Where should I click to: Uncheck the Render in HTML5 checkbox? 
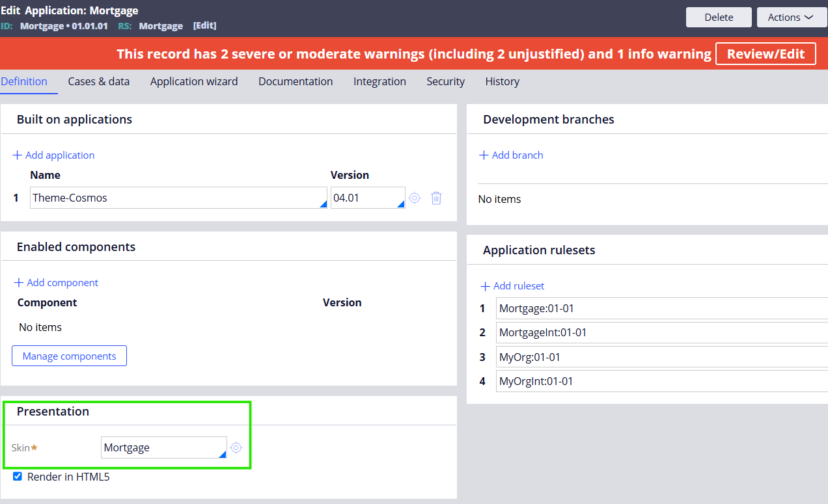click(17, 476)
